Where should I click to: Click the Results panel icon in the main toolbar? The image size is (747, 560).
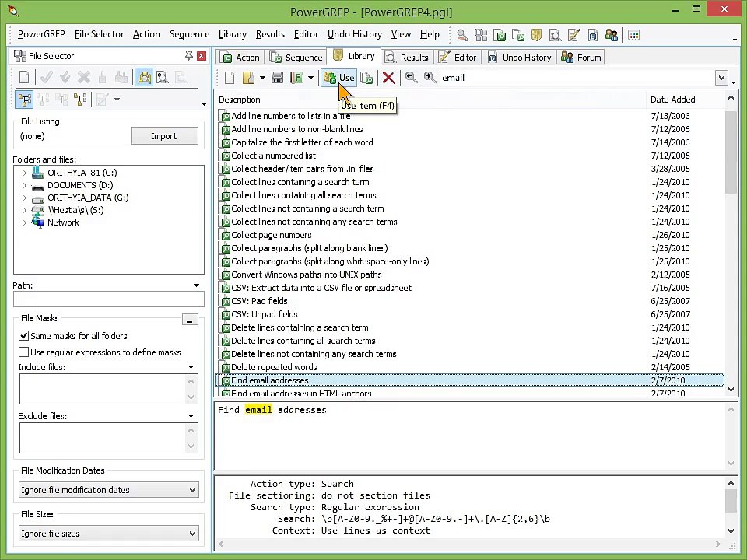(x=555, y=35)
